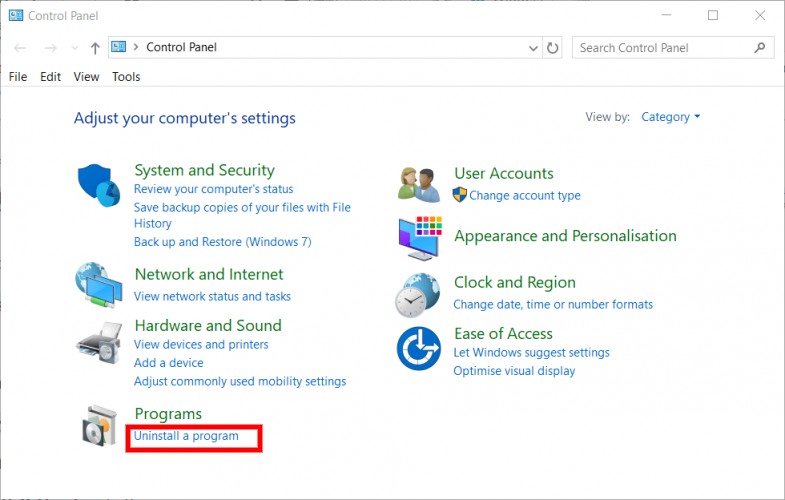Click Optimise visual display link
The height and width of the screenshot is (500, 785).
(x=514, y=371)
